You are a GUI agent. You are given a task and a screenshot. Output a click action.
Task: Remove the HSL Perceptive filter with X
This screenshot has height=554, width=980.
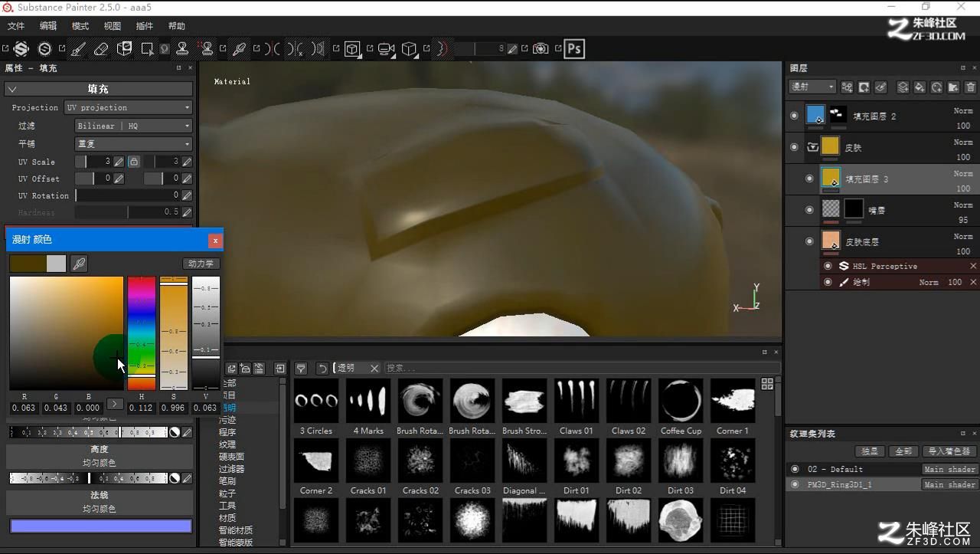click(x=973, y=266)
